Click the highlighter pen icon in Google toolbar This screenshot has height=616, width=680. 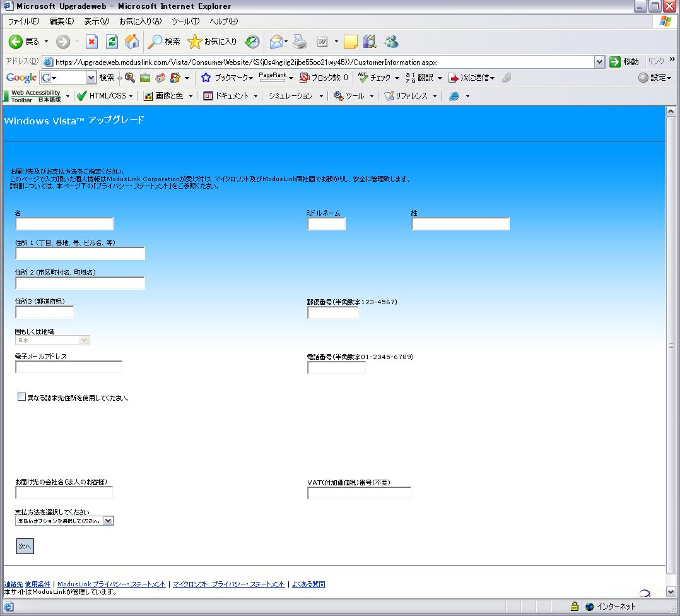[x=506, y=78]
